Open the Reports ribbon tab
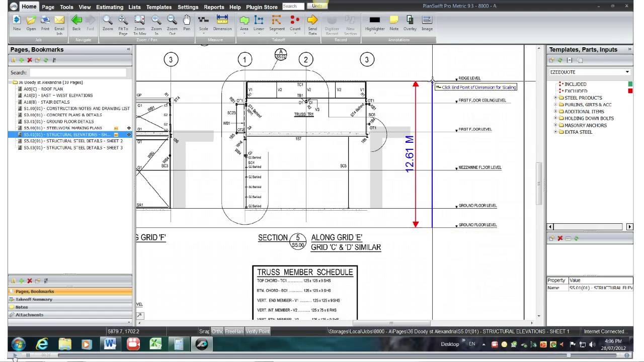Image resolution: width=644 pixels, height=362 pixels. [214, 7]
